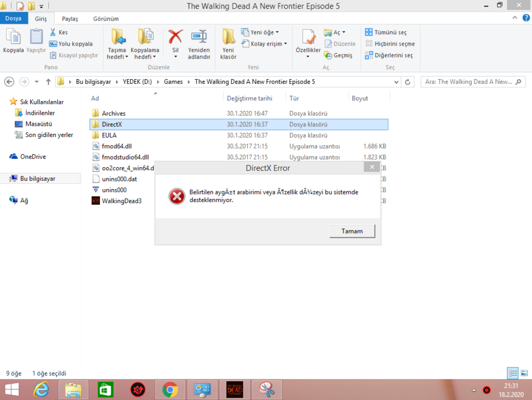Click Kısayol yapıştır in the Pano group
This screenshot has height=400, width=532.
[x=74, y=56]
